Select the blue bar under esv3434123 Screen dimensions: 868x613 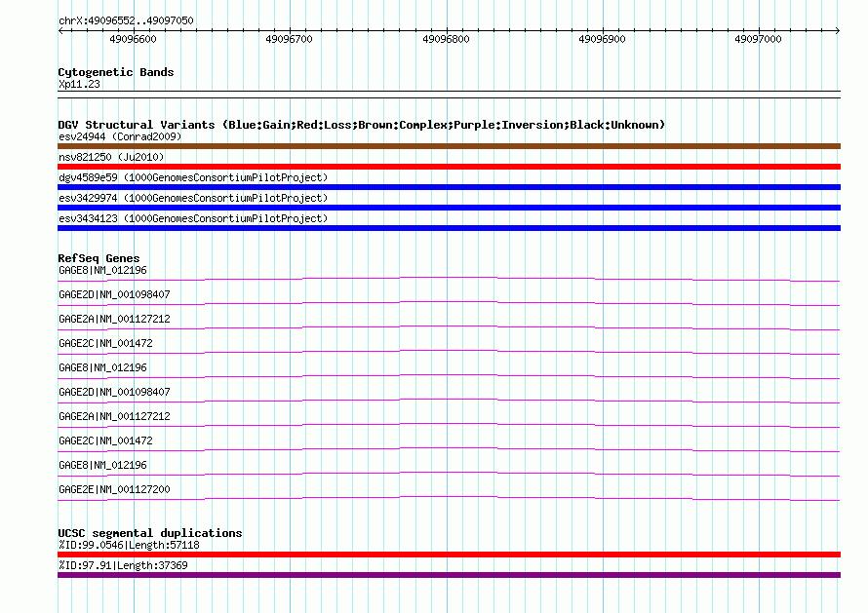[449, 228]
